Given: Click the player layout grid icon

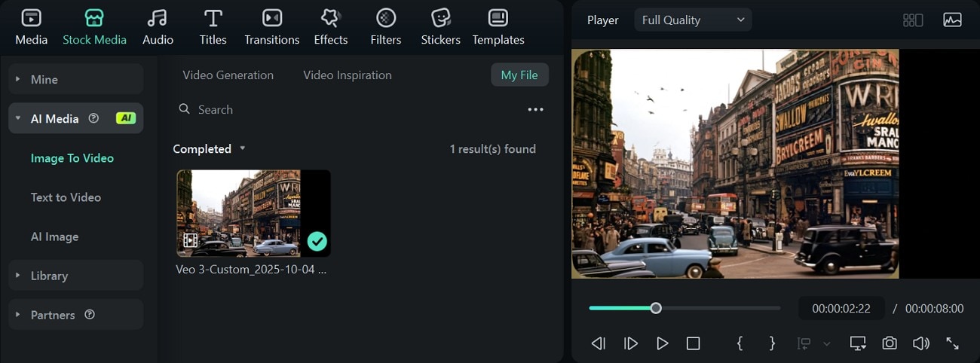Looking at the screenshot, I should point(913,20).
